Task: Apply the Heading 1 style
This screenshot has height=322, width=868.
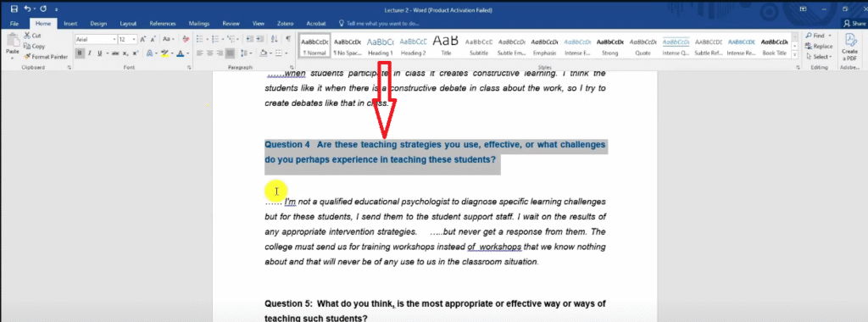Action: tap(381, 46)
